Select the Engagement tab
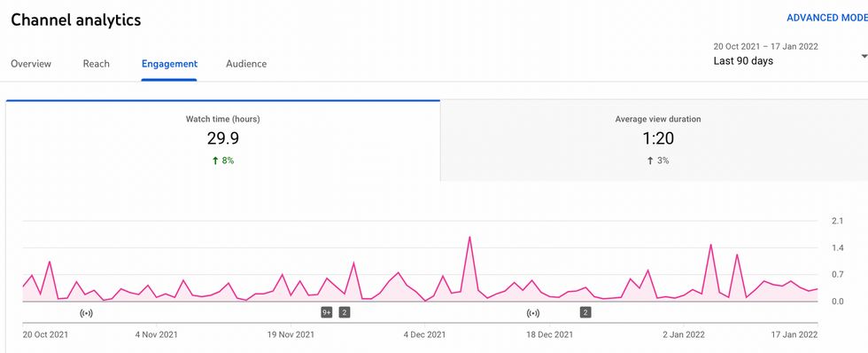 [x=169, y=64]
